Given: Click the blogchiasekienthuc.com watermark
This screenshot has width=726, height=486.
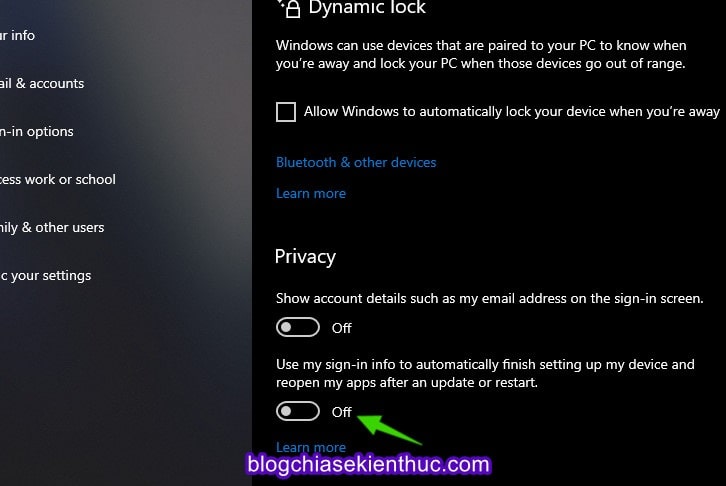Looking at the screenshot, I should [369, 464].
